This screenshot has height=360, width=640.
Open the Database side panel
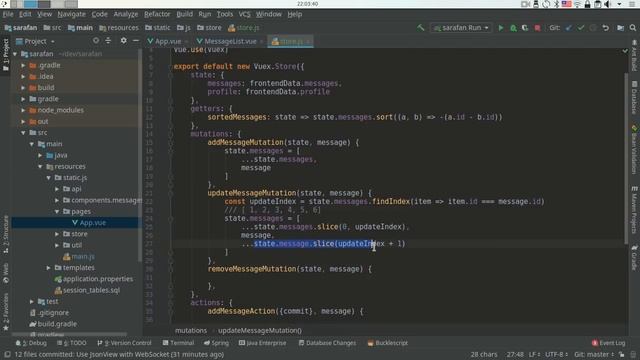click(x=634, y=97)
